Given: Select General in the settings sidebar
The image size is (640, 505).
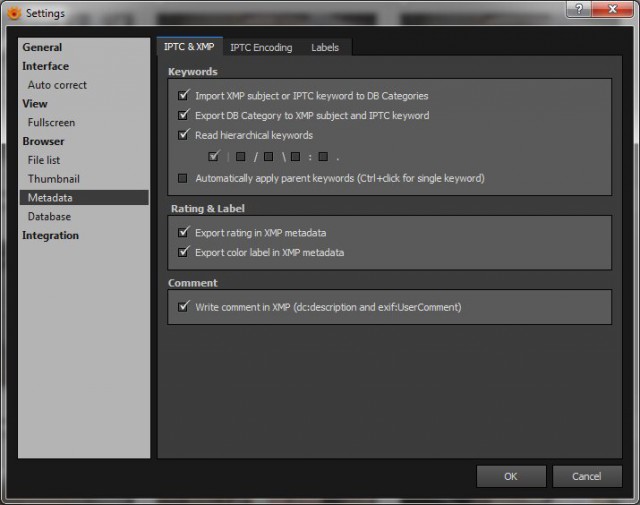Looking at the screenshot, I should [42, 47].
